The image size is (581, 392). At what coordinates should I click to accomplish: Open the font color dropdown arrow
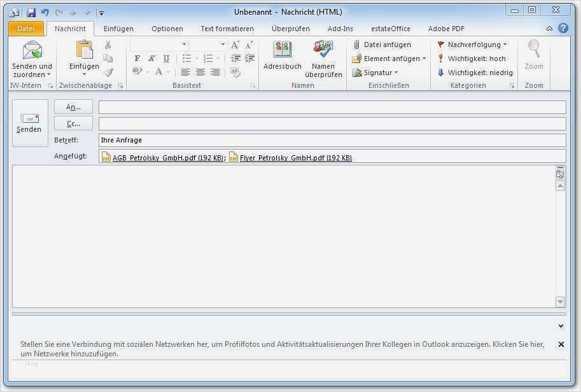pos(168,72)
